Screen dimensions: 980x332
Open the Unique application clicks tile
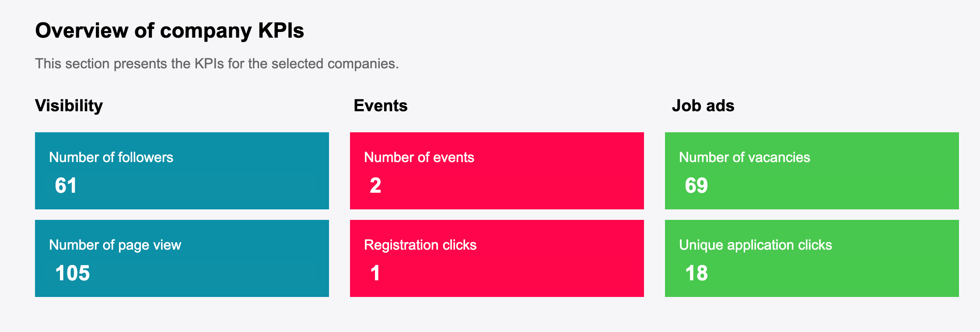click(812, 258)
